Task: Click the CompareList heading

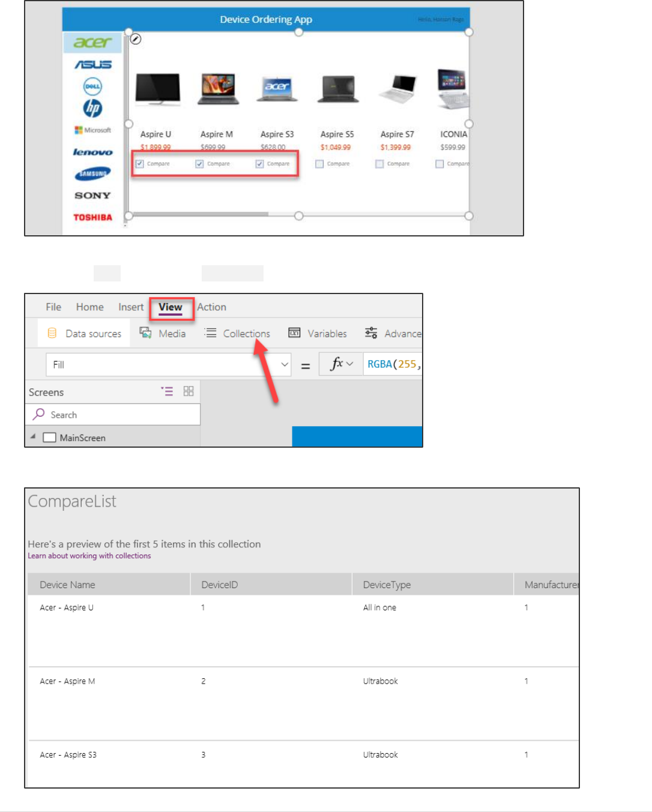Action: coord(72,501)
